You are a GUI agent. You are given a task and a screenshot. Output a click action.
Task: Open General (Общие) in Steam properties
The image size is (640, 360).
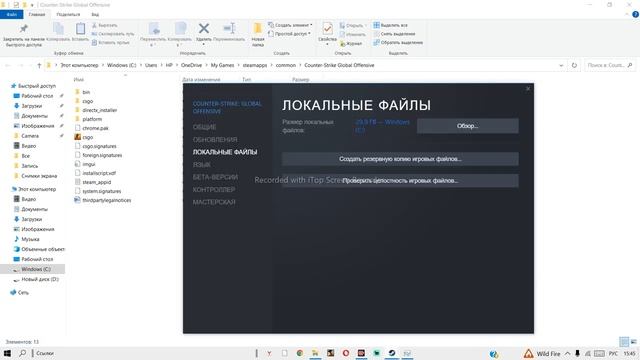click(204, 127)
